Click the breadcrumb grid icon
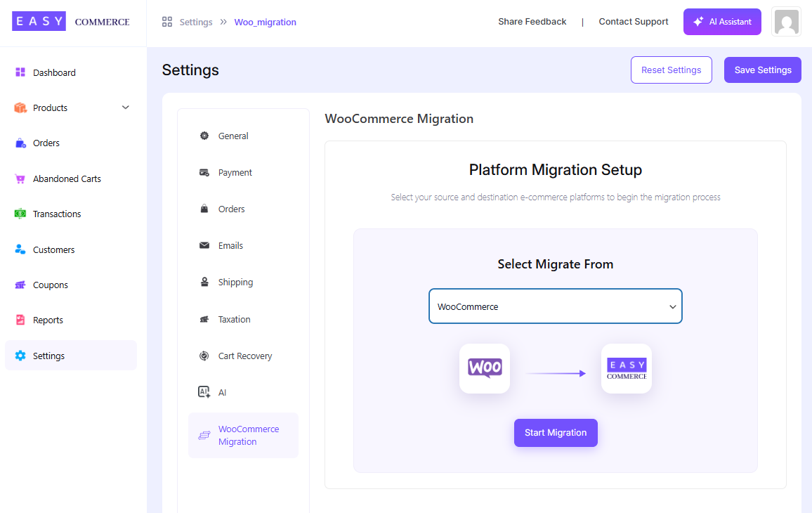812x513 pixels. tap(167, 22)
